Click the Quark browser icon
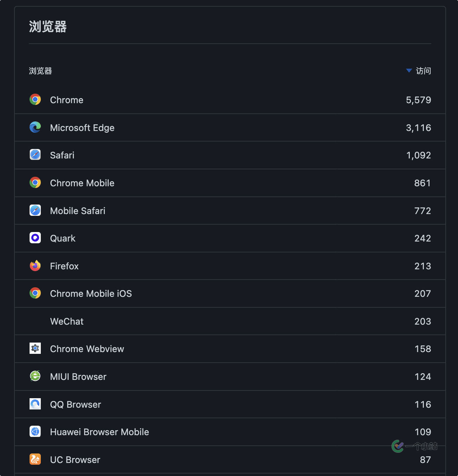Image resolution: width=458 pixels, height=476 pixels. (x=35, y=238)
